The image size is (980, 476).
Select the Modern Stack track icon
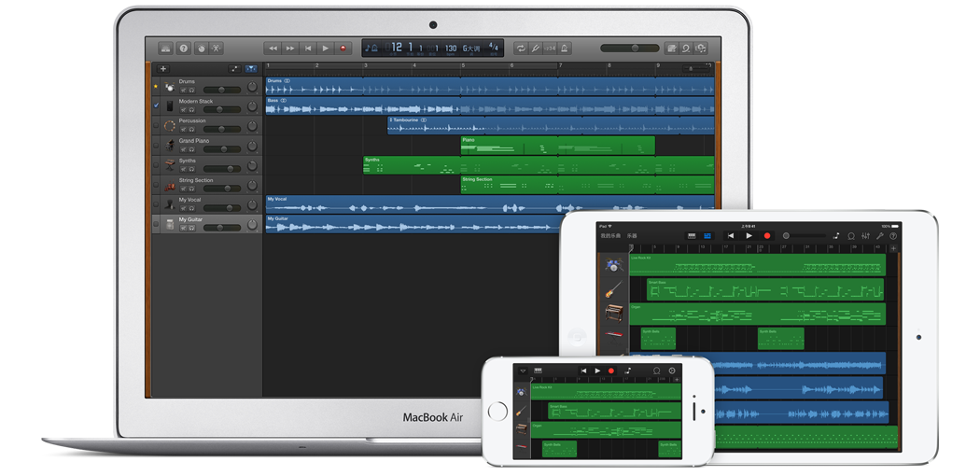tap(169, 106)
